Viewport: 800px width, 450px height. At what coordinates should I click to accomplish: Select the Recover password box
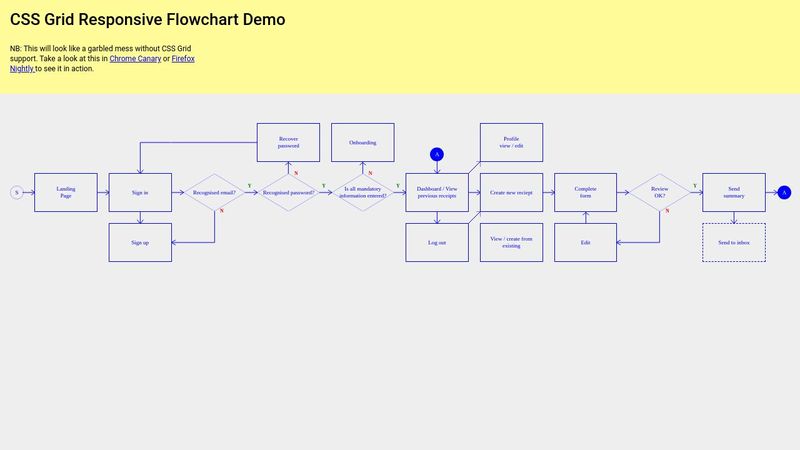pyautogui.click(x=288, y=142)
